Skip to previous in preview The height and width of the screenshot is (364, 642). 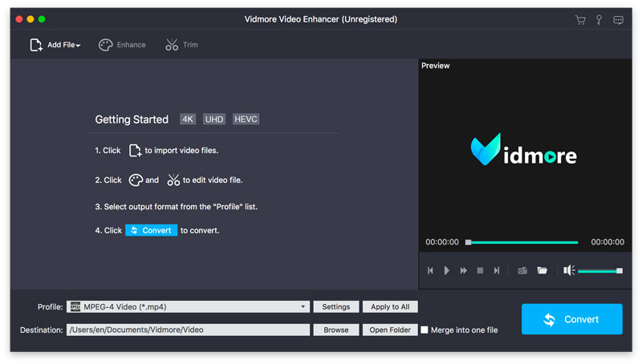[430, 270]
